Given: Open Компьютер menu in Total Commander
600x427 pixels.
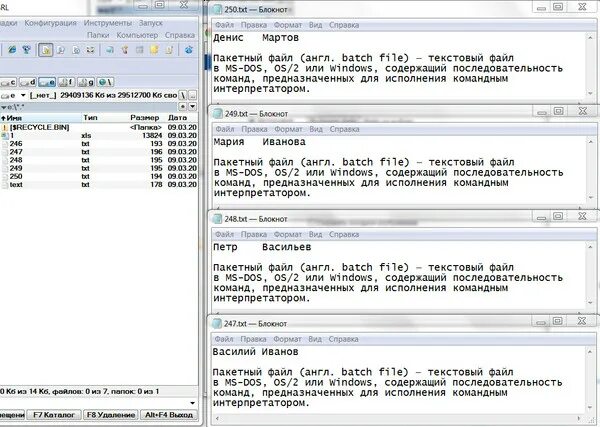Looking at the screenshot, I should click(137, 35).
